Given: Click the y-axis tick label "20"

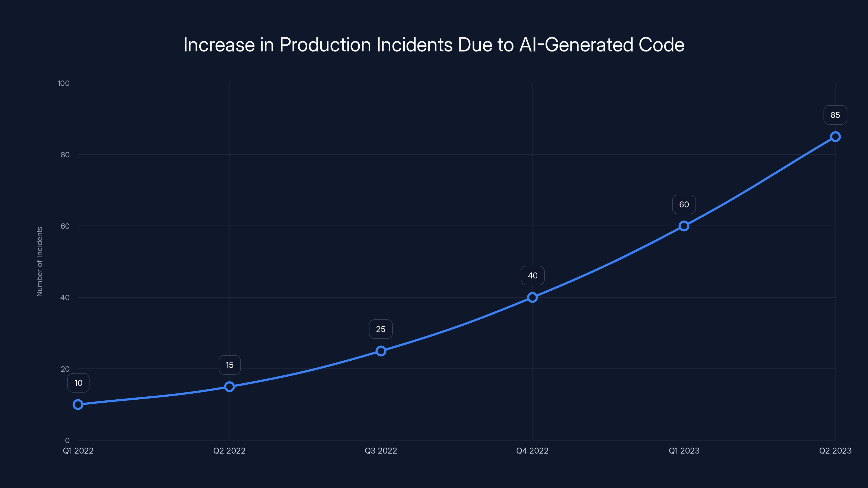Looking at the screenshot, I should tap(65, 369).
